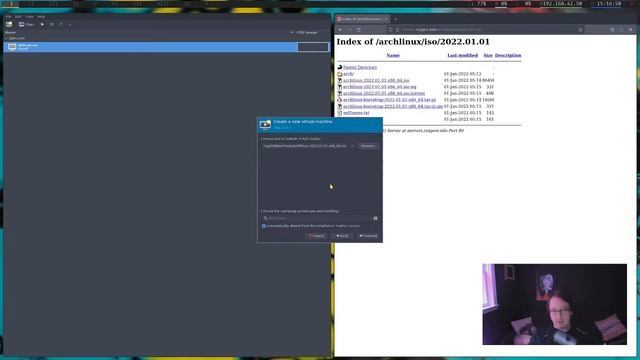Open the View menu in virt-manager
This screenshot has height=360, width=640.
tap(29, 17)
